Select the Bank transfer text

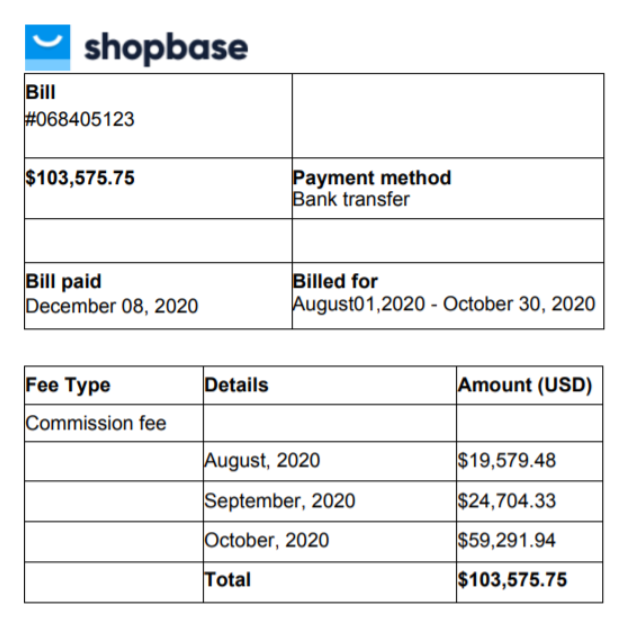click(351, 199)
